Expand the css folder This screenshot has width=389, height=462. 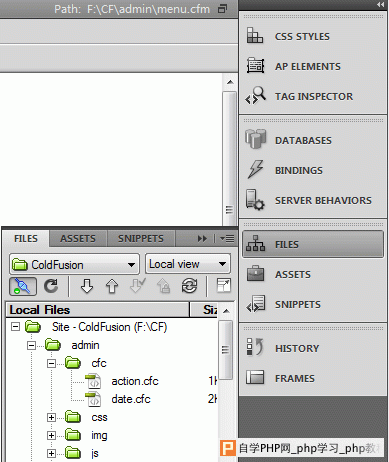coord(51,417)
